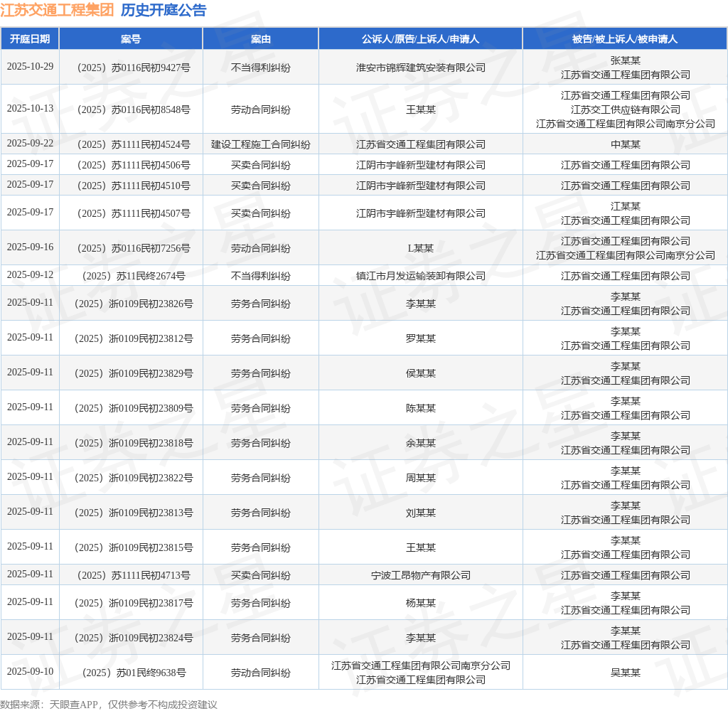Click case number 浙0109民初23824号
This screenshot has height=711, width=728.
[134, 638]
